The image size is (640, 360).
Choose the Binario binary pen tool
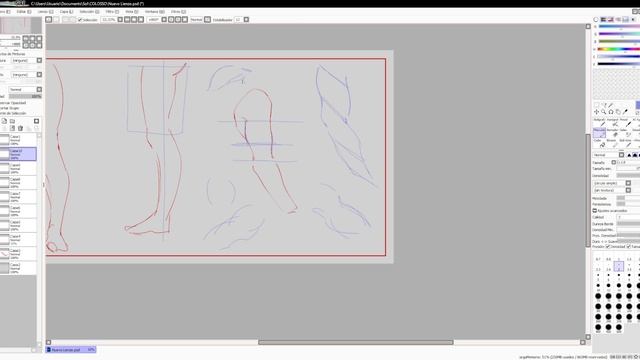click(613, 143)
